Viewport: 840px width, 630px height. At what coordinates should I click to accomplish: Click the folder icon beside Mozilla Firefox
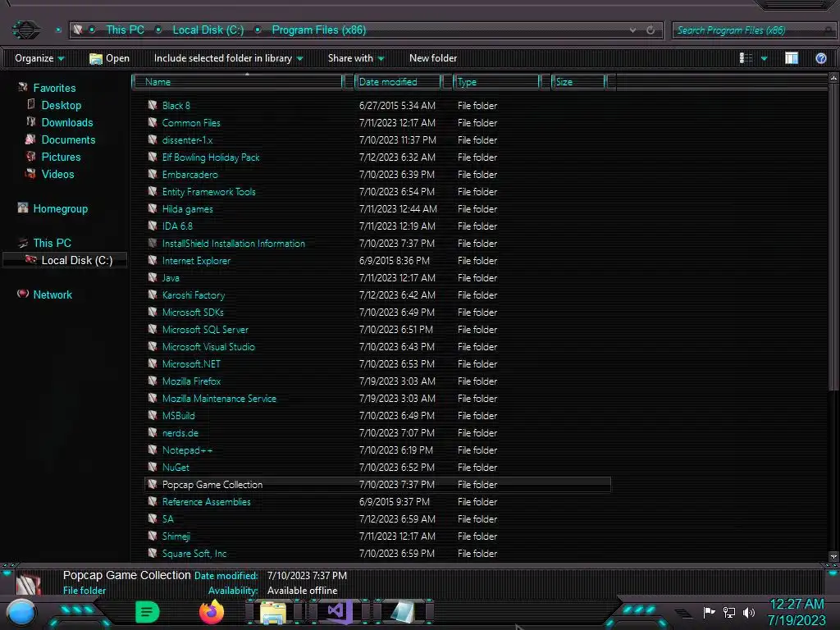tap(153, 381)
